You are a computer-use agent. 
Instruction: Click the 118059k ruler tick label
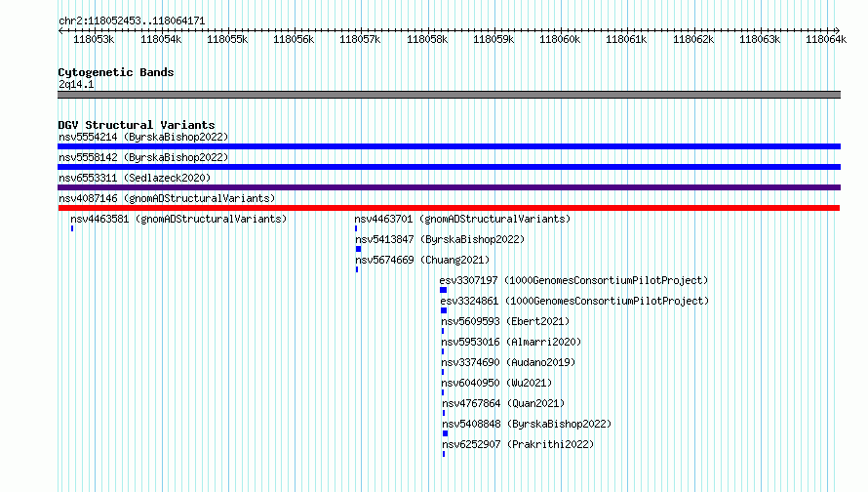493,39
